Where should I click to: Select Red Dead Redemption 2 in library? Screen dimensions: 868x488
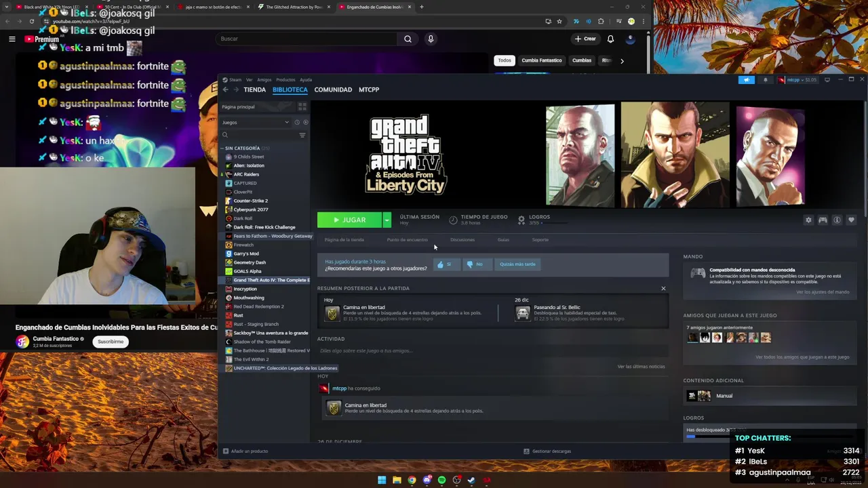(258, 306)
